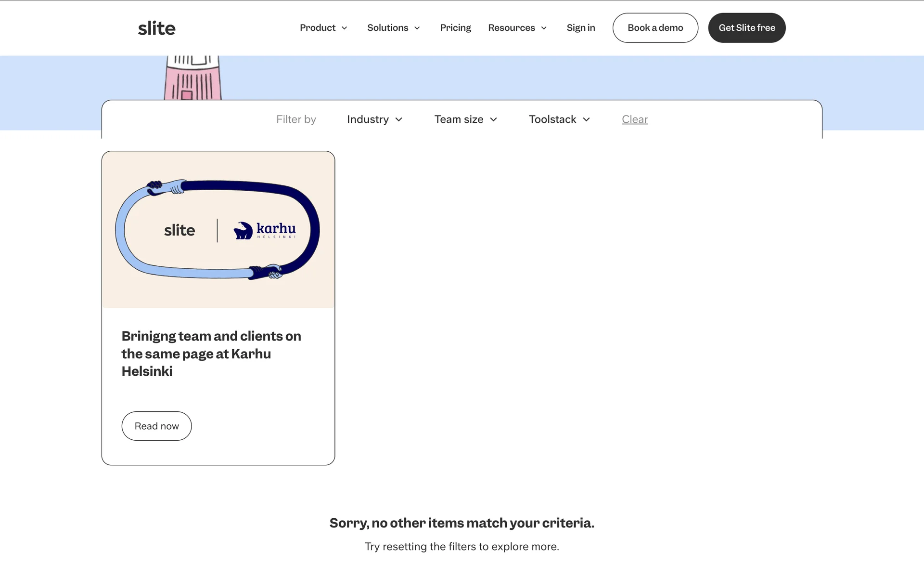Viewport: 924px width, 578px height.
Task: Clear all applied filters
Action: [x=634, y=119]
